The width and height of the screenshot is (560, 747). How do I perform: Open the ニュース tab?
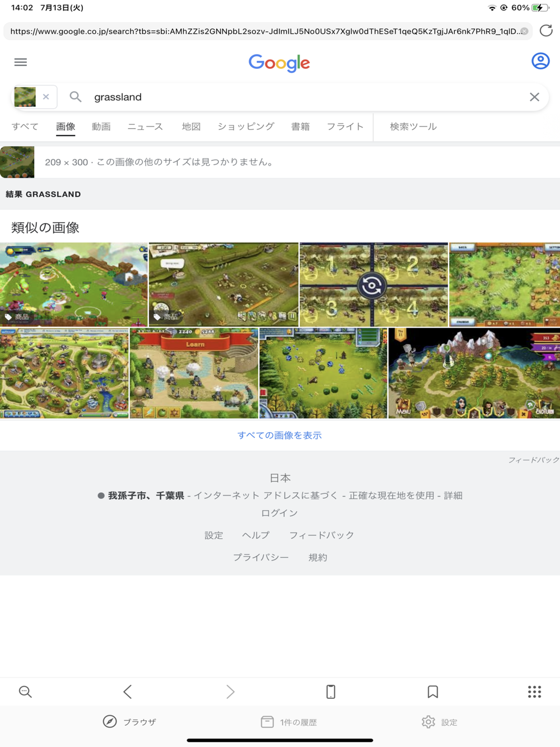(145, 127)
